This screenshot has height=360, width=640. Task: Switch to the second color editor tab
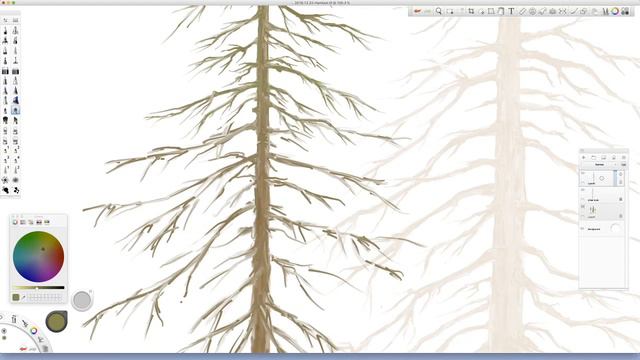pos(23,222)
